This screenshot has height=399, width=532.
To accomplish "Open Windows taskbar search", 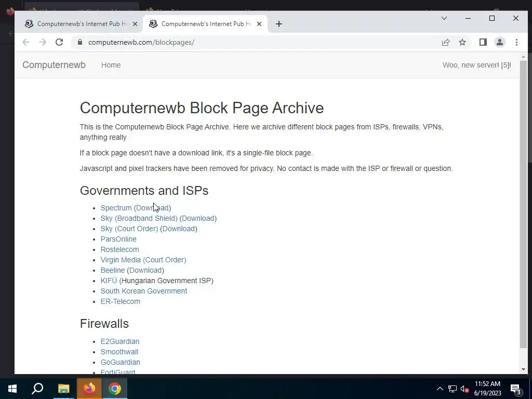I will (x=37, y=389).
